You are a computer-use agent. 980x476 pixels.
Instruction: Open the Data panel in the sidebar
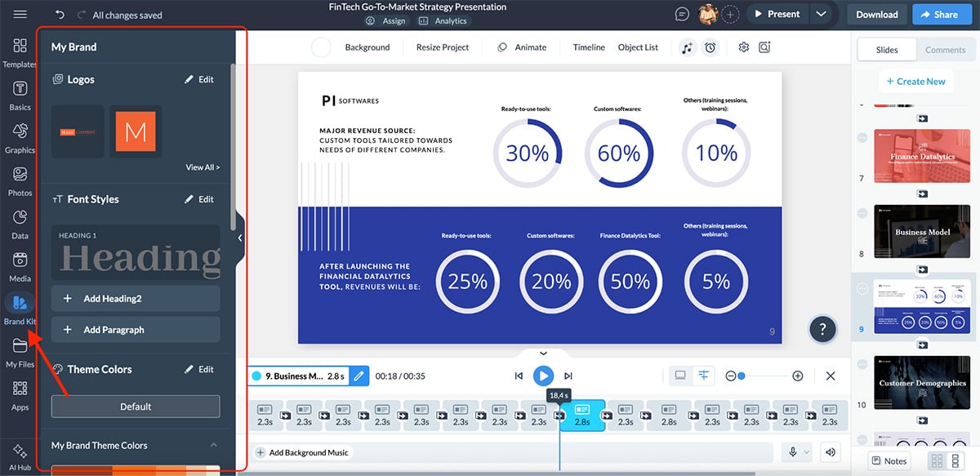[19, 219]
